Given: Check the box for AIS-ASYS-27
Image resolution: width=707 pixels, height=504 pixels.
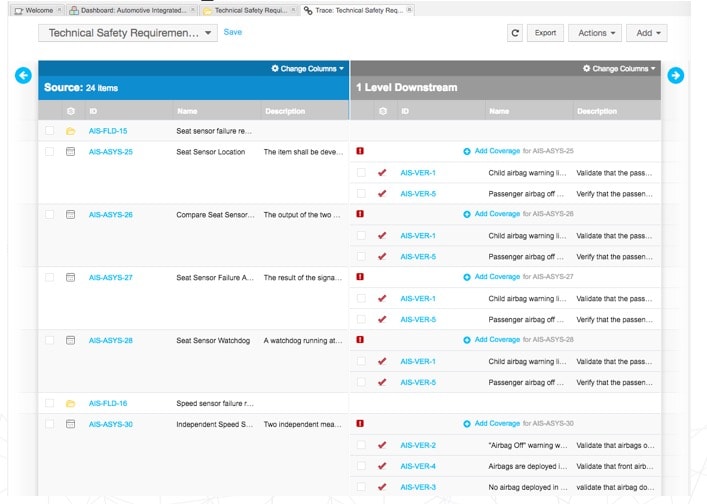Looking at the screenshot, I should (x=50, y=277).
